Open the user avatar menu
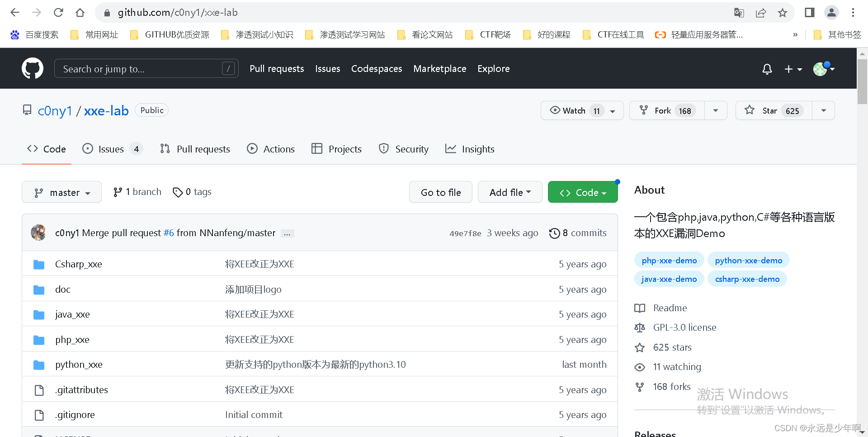The width and height of the screenshot is (868, 437). pyautogui.click(x=824, y=69)
